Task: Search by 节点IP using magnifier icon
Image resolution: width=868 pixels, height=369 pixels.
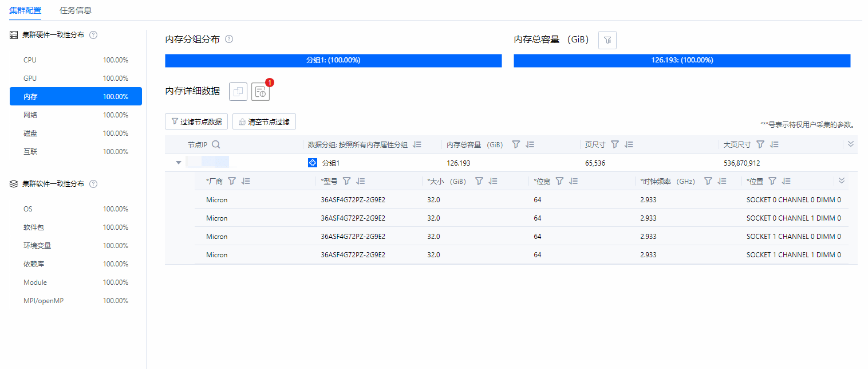Action: (x=216, y=145)
